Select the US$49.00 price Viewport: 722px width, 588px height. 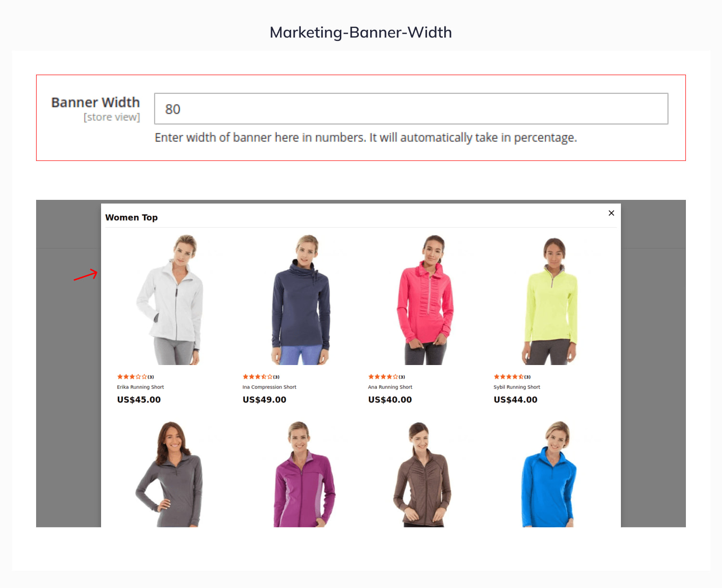265,400
